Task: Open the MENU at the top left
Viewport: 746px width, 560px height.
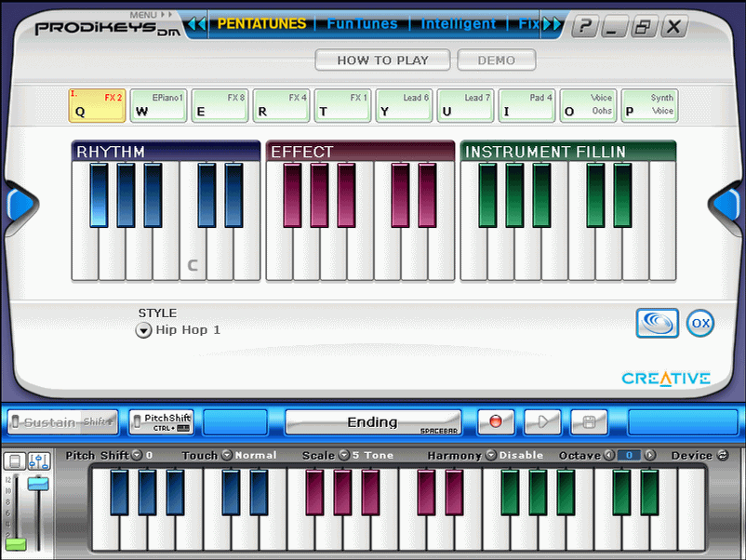Action: 151,15
